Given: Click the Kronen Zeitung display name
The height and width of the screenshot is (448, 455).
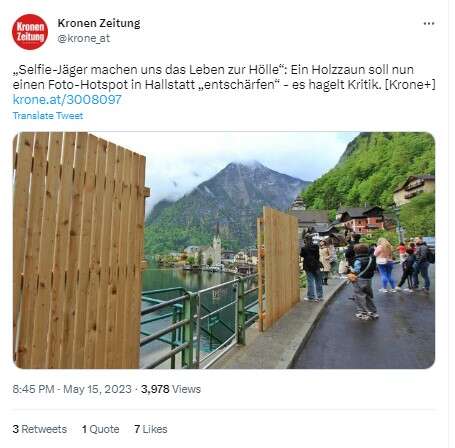Looking at the screenshot, I should coord(99,23).
